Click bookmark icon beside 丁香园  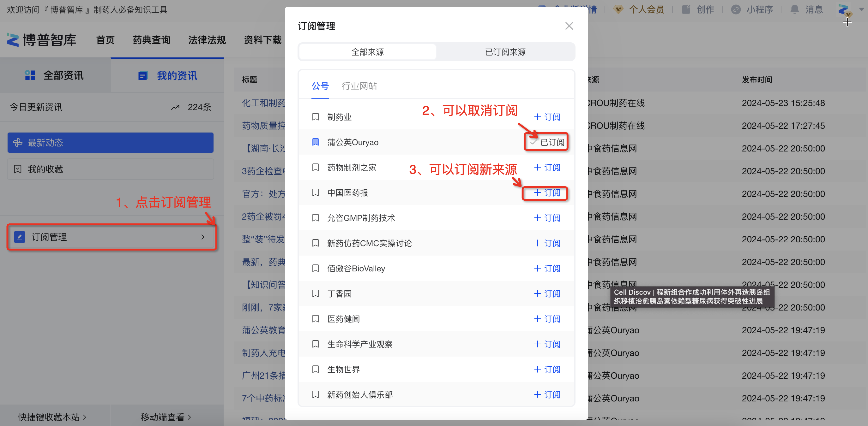(315, 293)
